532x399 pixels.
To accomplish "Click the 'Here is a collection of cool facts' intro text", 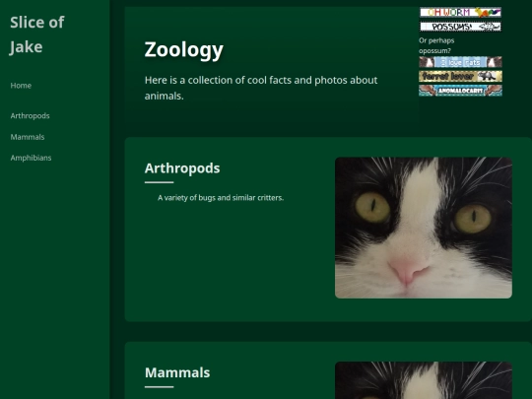I will point(261,88).
